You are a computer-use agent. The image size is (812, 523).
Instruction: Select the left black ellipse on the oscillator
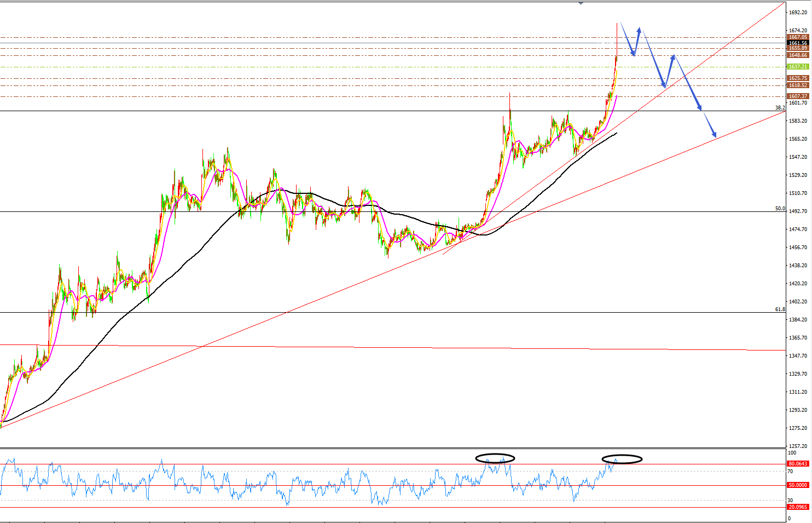click(495, 458)
